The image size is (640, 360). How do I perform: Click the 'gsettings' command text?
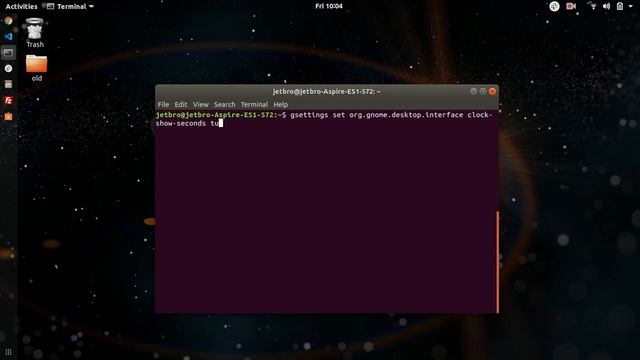(x=309, y=115)
